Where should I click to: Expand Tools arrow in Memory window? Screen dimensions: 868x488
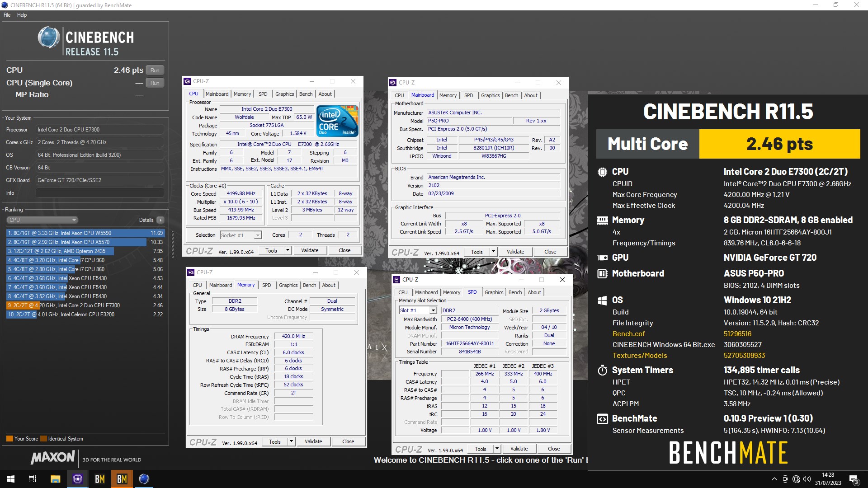291,441
